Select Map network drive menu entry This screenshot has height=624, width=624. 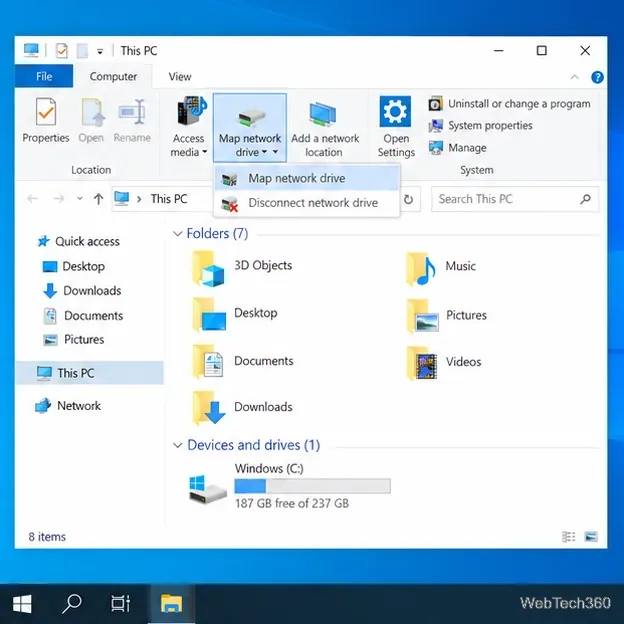306,178
